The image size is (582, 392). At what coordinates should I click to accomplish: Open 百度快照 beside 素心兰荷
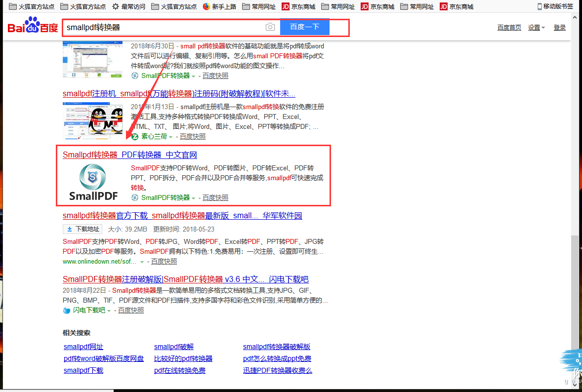tap(193, 136)
